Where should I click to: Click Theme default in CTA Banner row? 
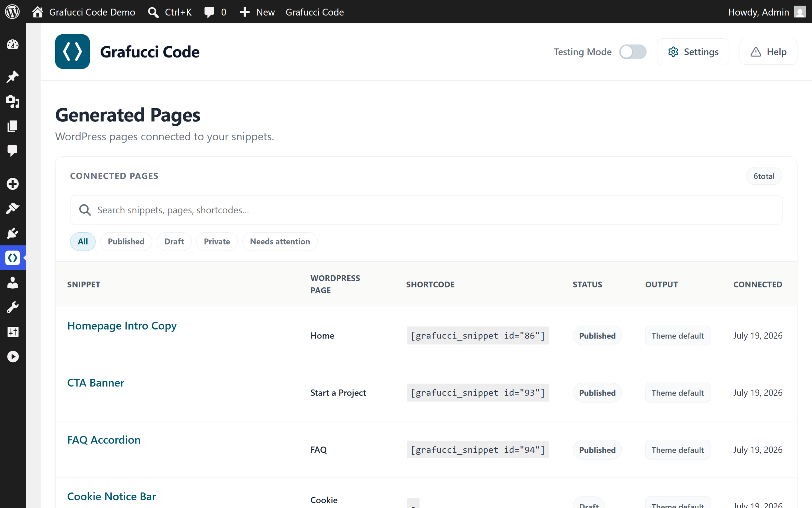(678, 393)
